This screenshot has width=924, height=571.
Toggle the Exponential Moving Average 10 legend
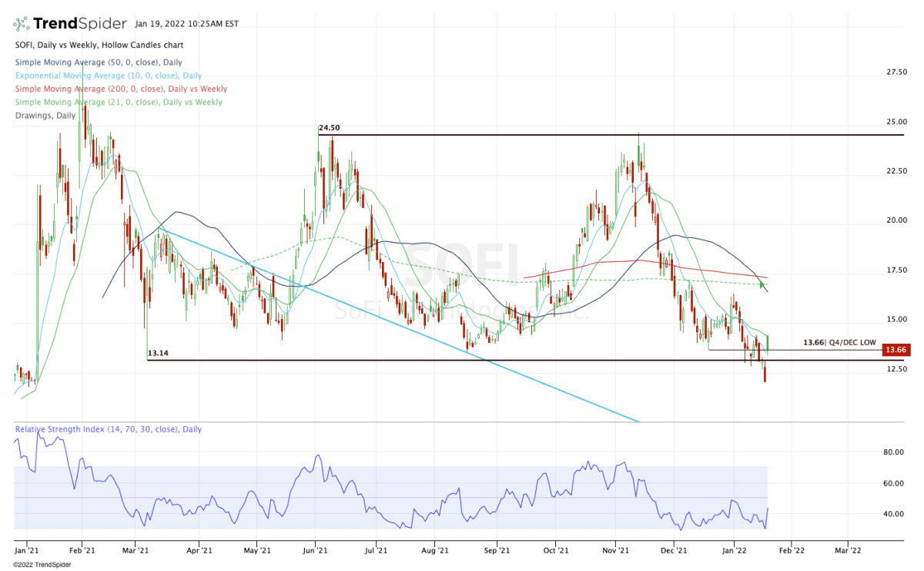[108, 76]
